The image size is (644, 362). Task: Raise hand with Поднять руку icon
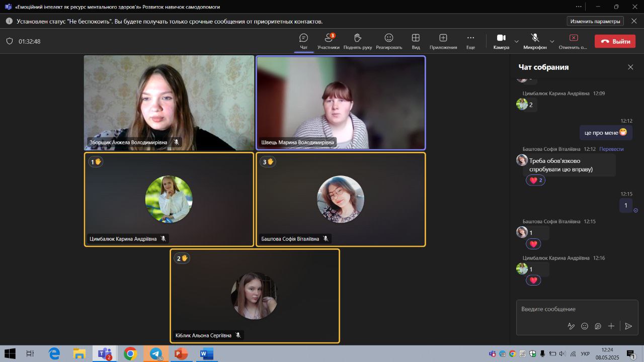pyautogui.click(x=358, y=41)
